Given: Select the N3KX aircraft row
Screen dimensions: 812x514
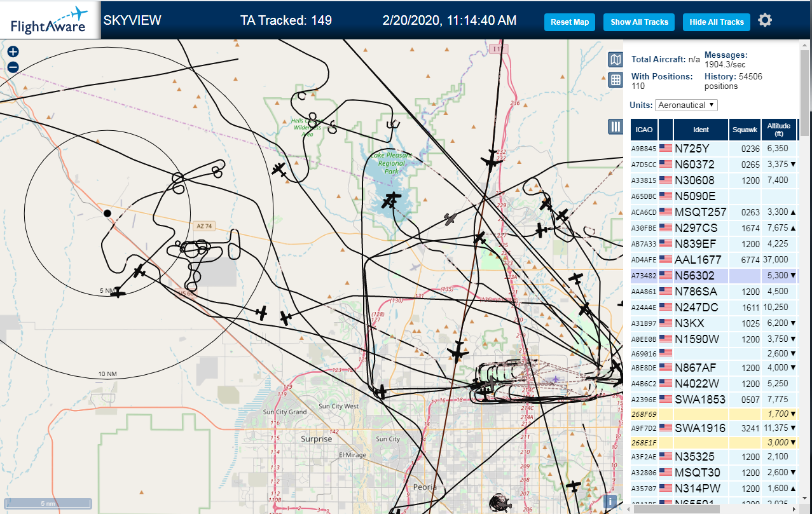Looking at the screenshot, I should (x=715, y=323).
